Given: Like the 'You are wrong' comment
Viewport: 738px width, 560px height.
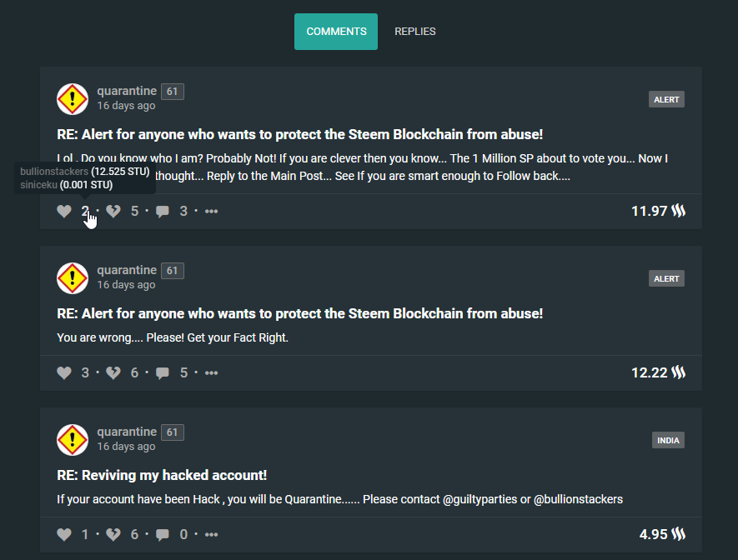Looking at the screenshot, I should [x=64, y=372].
